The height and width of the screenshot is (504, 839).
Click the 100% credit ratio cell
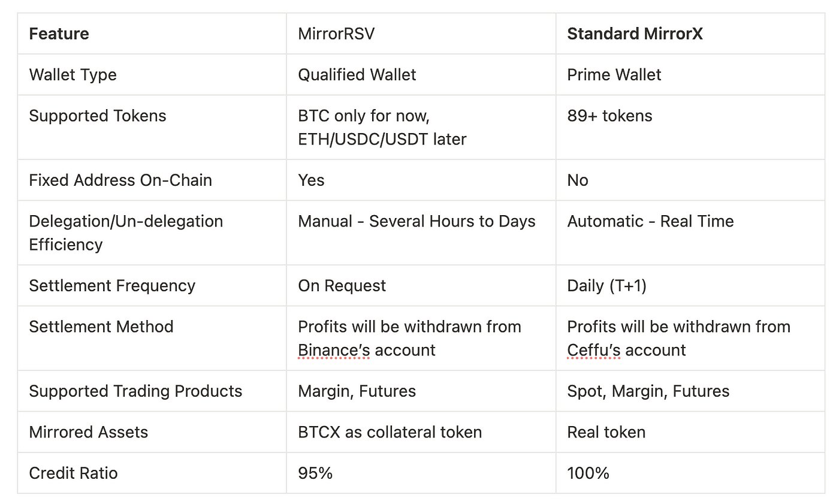(588, 472)
